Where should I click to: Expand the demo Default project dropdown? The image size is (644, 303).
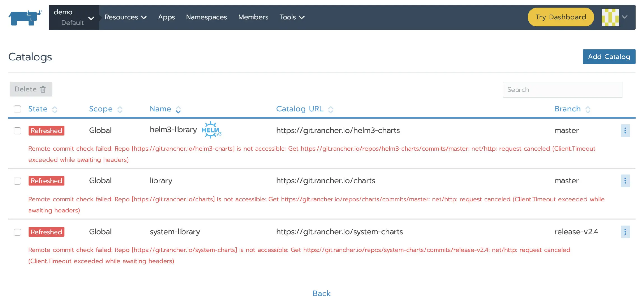[x=74, y=17]
